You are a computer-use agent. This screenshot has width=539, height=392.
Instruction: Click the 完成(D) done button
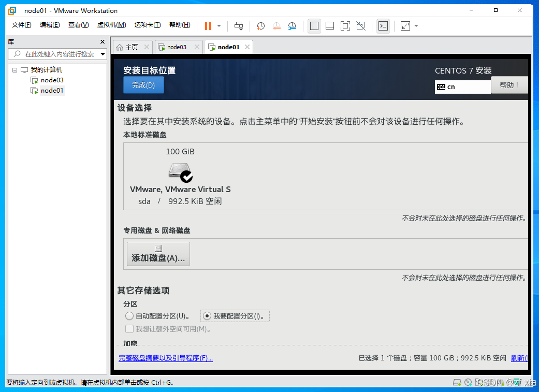tap(143, 85)
